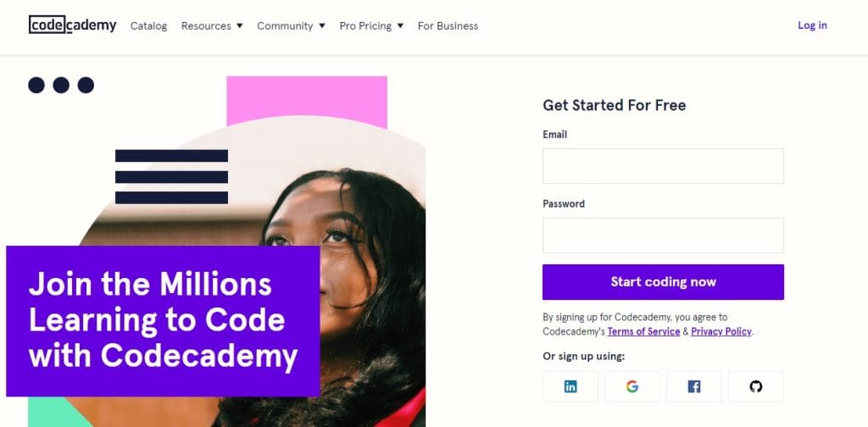Screen dimensions: 868x427
Task: Open the Community dropdown menu
Action: (291, 26)
